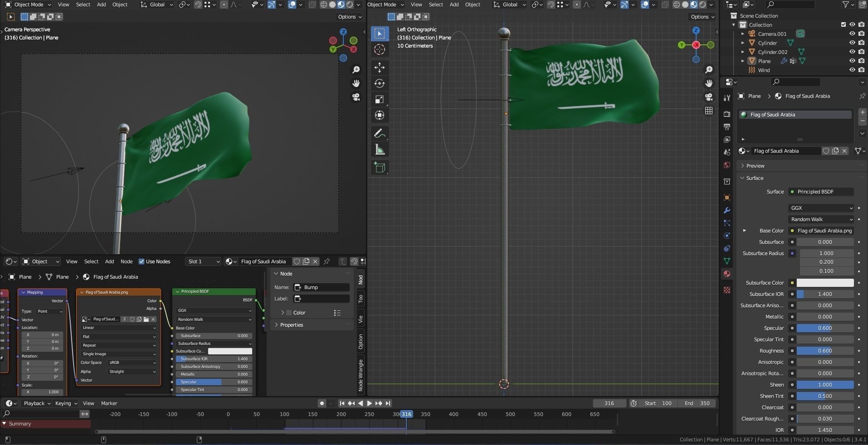Click zoom magnifier in Camera Perspective viewport
868x445 pixels.
coord(356,70)
